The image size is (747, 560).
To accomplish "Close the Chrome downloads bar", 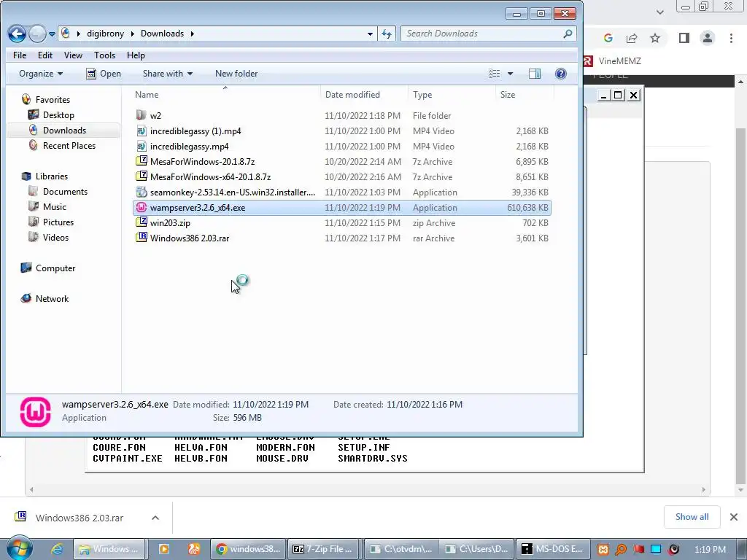I will [734, 517].
